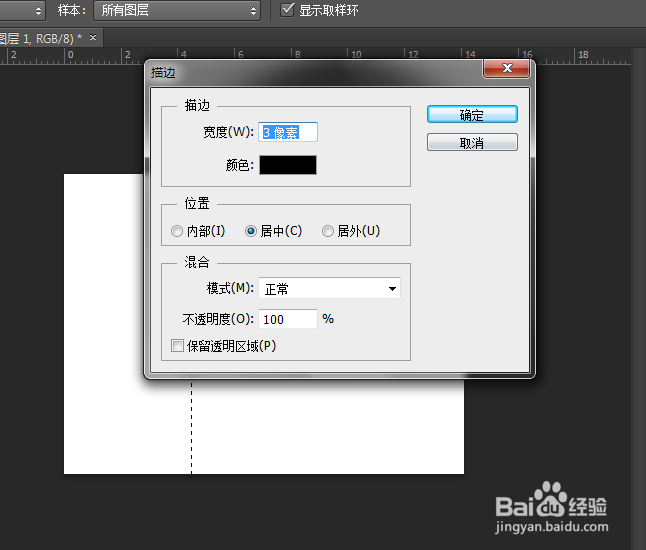Open the 样本 所有图层 dropdown
Screen dimensions: 646x550
pos(177,10)
